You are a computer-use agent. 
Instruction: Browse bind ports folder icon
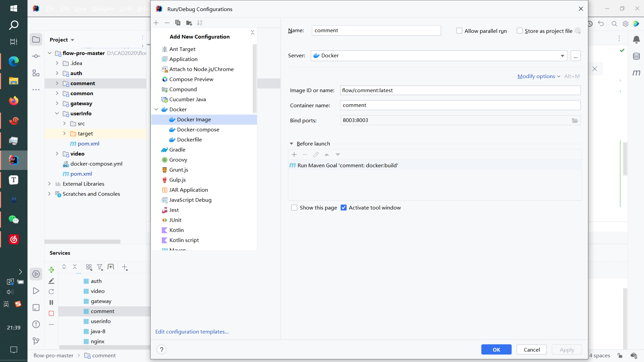(x=575, y=120)
